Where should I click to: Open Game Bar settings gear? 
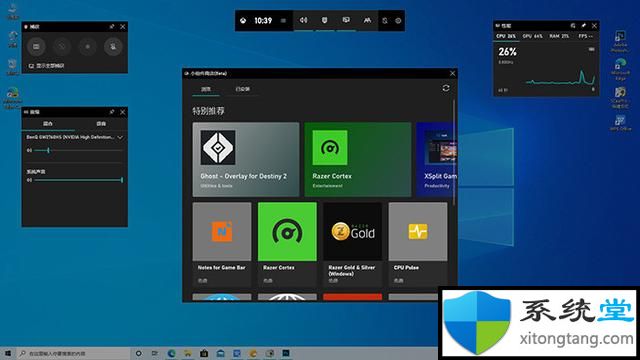coord(398,20)
